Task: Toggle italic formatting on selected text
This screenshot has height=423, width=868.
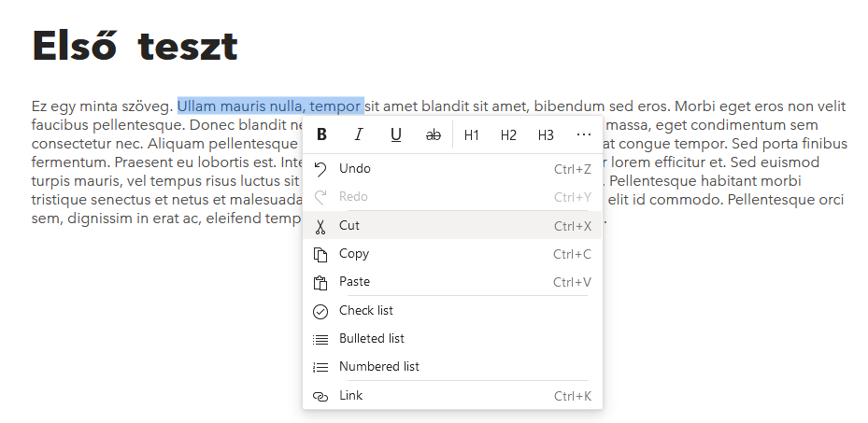Action: 359,134
